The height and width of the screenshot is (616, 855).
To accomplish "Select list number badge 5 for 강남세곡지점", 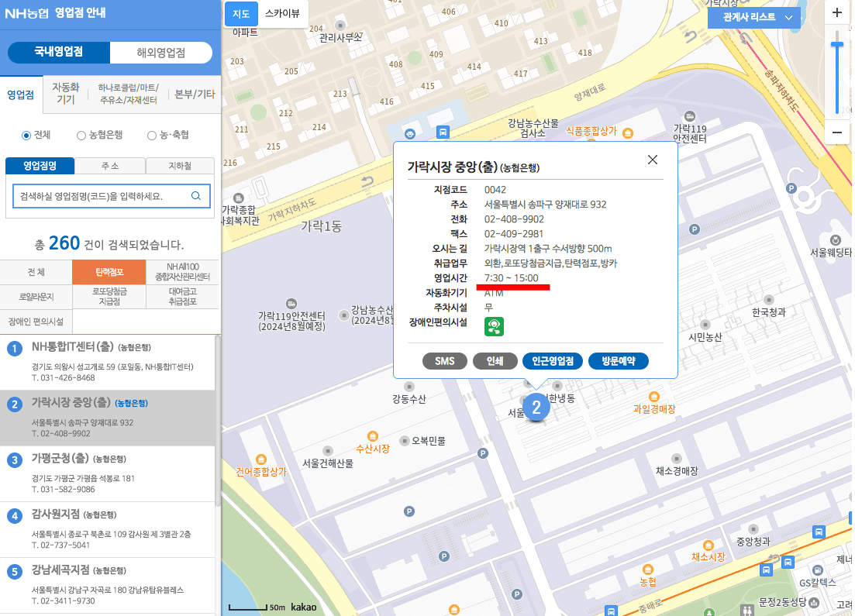I will (x=15, y=572).
